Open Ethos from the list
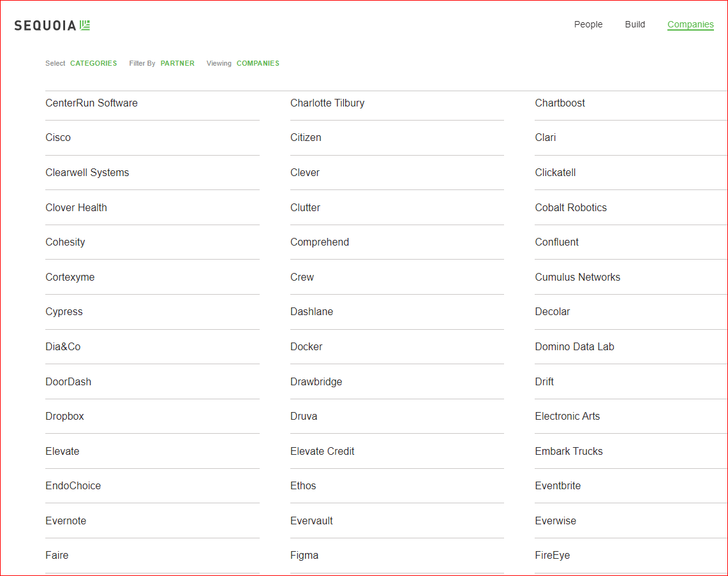This screenshot has width=728, height=576. tap(303, 486)
